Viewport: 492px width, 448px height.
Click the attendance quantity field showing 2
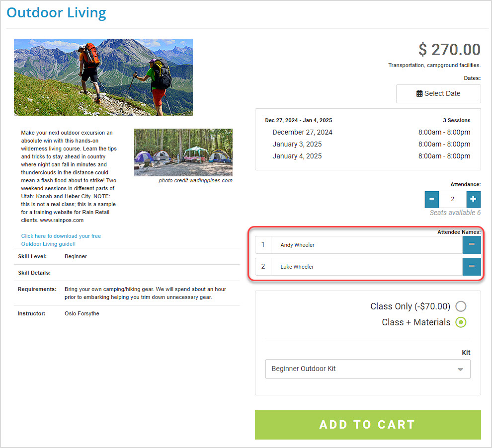pos(452,199)
